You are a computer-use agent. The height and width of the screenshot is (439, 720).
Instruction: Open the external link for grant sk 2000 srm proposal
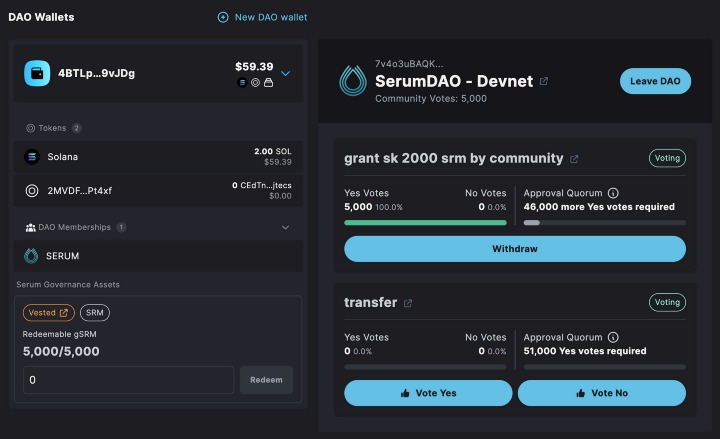click(x=574, y=159)
